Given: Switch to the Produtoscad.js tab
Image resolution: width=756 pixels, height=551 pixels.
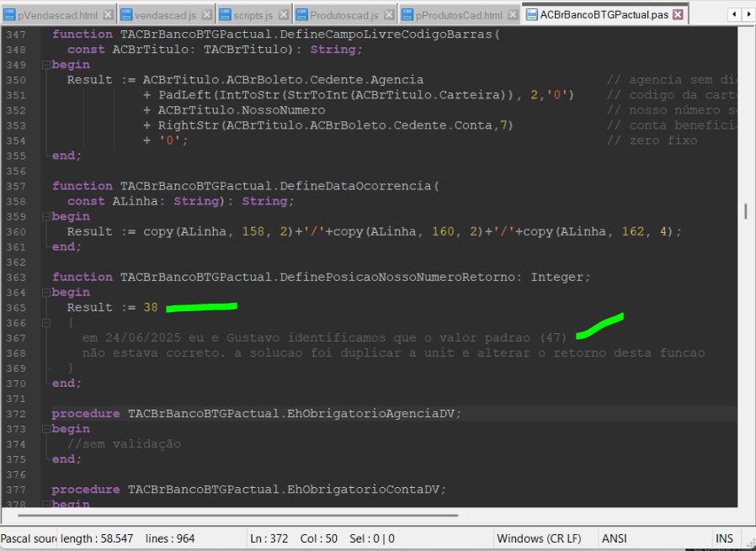Looking at the screenshot, I should [x=343, y=15].
